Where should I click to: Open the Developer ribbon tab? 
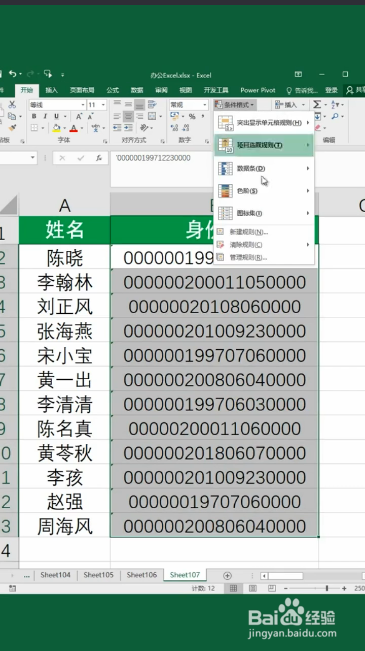tap(216, 90)
